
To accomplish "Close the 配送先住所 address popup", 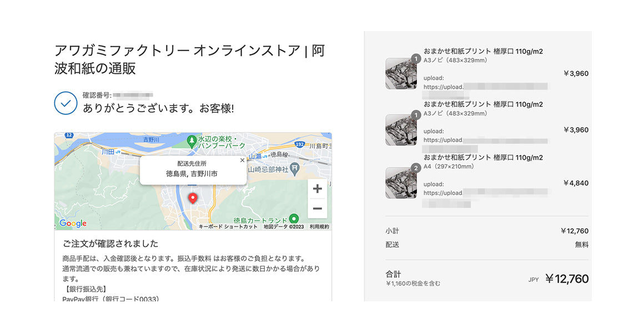I will pyautogui.click(x=242, y=160).
